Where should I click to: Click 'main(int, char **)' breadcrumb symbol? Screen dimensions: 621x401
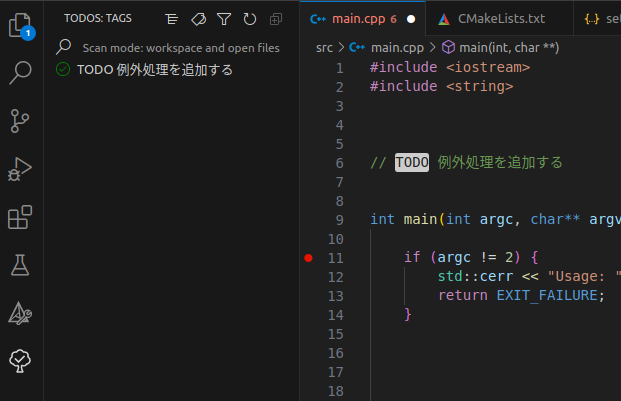point(509,48)
